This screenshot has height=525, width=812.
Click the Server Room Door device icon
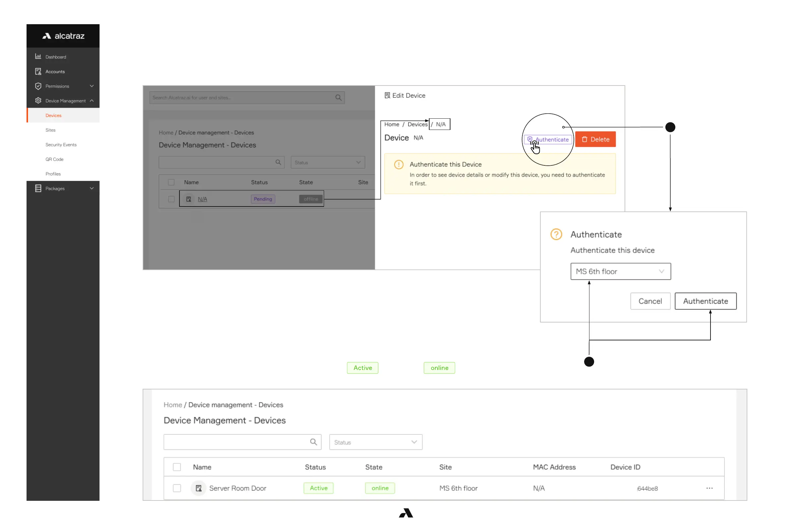(x=199, y=488)
